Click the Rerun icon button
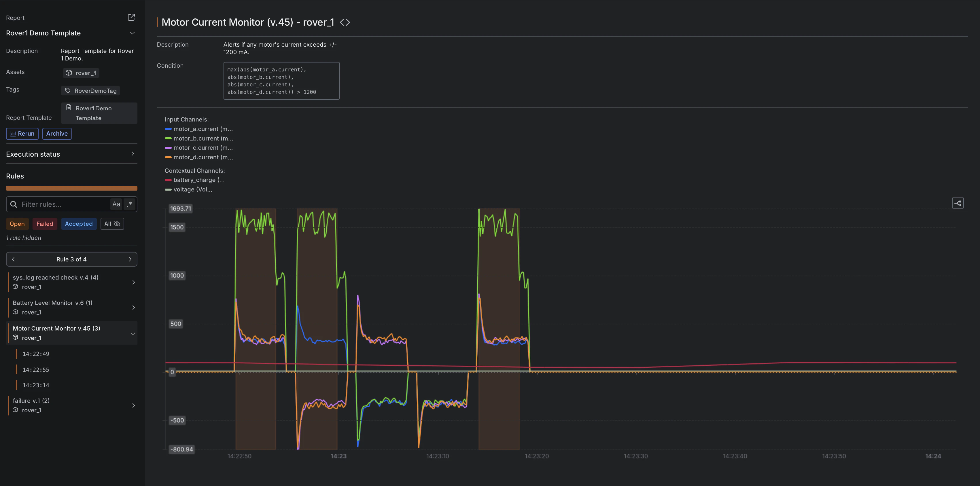Screen dimensions: 980x486 click(14, 134)
